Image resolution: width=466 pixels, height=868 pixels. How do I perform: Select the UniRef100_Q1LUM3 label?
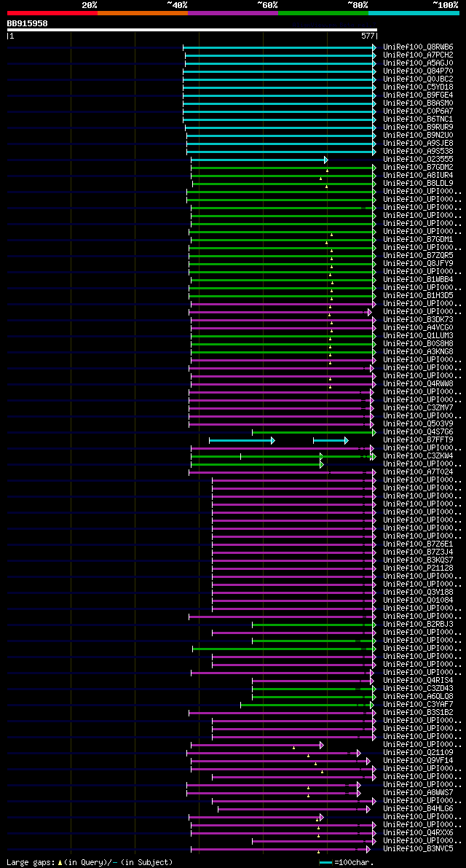click(418, 336)
